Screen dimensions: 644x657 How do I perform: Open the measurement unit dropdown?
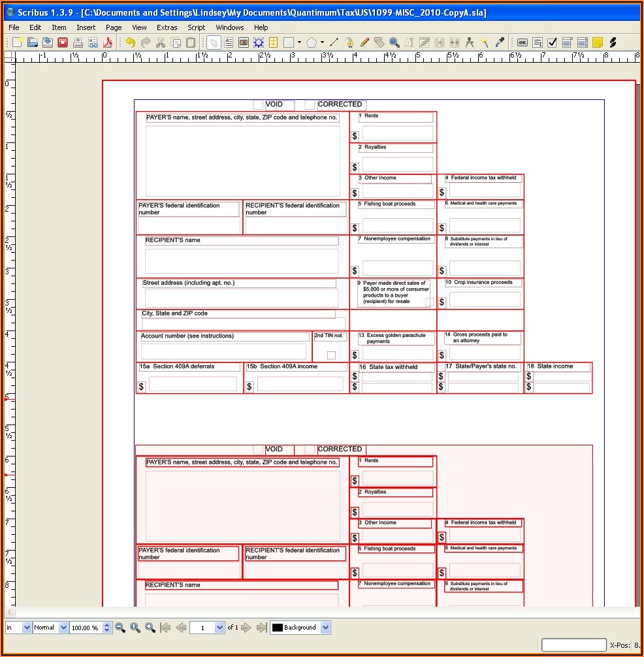point(27,628)
